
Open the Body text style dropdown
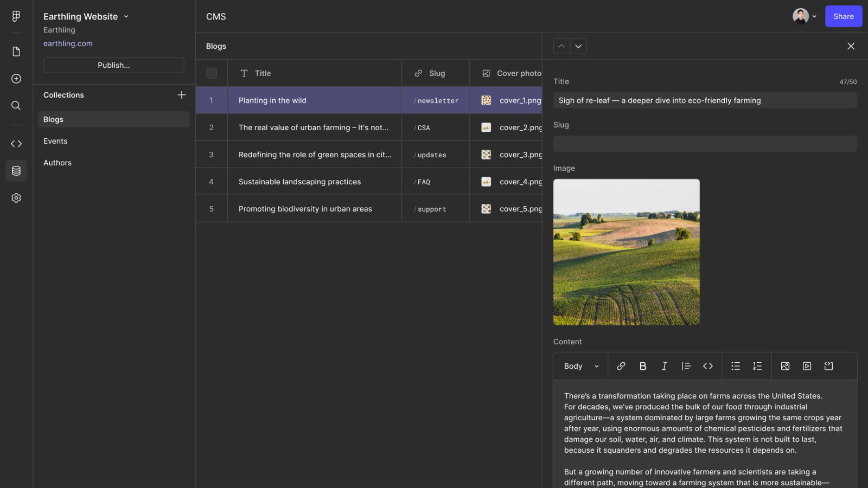[581, 366]
